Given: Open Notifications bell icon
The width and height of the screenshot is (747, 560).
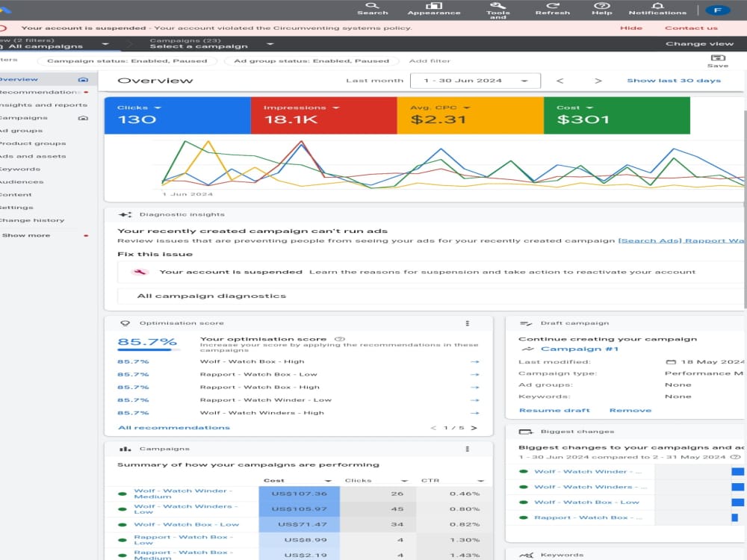Looking at the screenshot, I should point(657,8).
